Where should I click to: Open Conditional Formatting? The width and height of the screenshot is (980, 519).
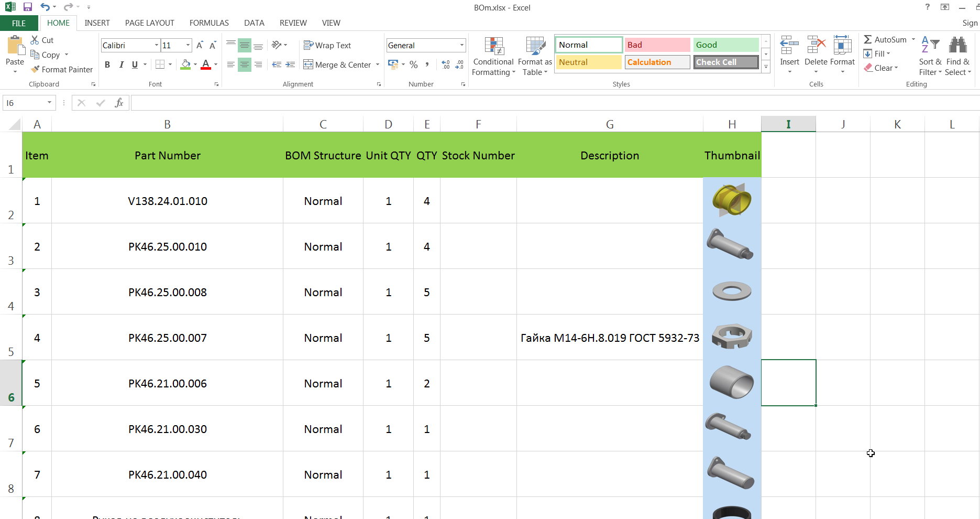tap(493, 56)
